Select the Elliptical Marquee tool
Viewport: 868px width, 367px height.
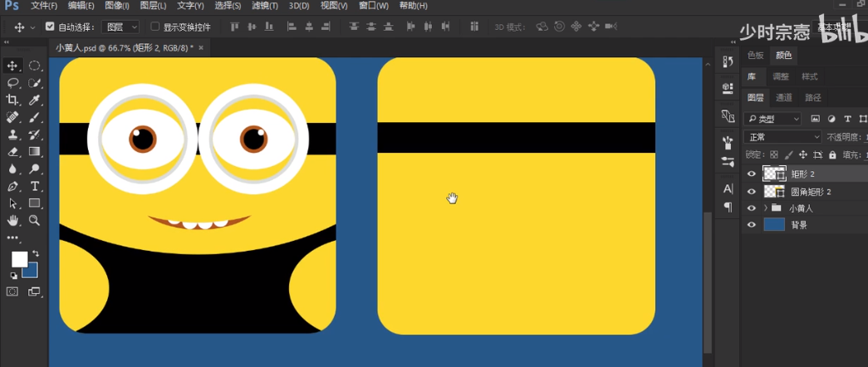tap(34, 66)
